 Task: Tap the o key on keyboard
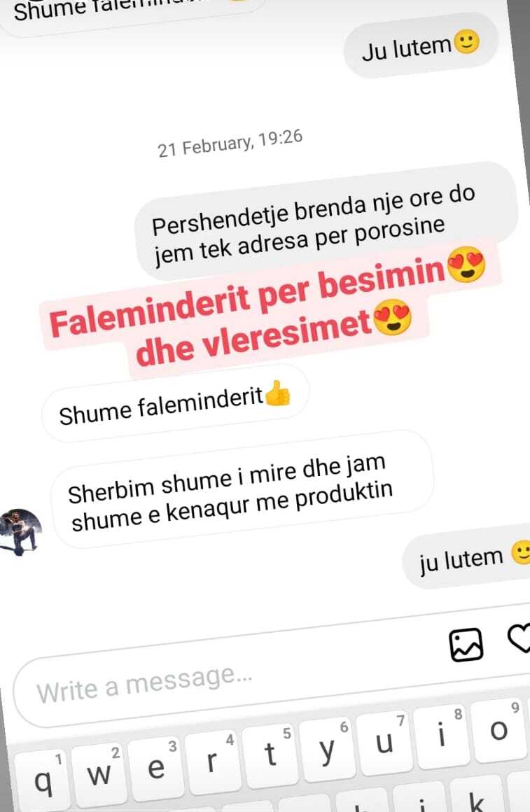(498, 730)
